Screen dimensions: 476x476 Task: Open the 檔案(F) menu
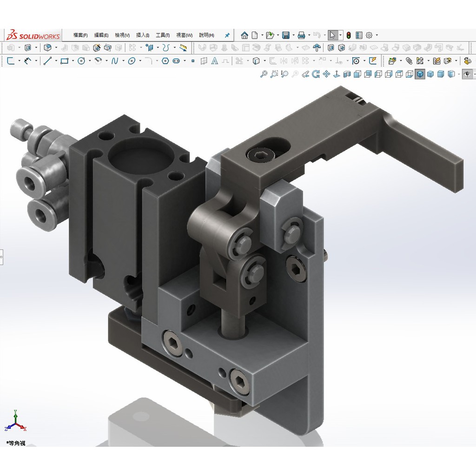click(x=80, y=35)
